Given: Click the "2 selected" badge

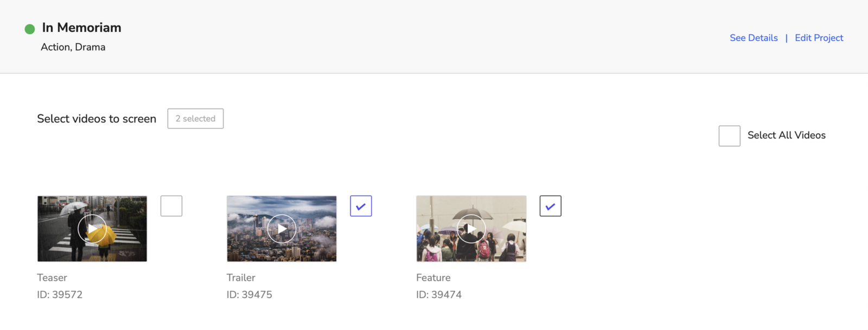Looking at the screenshot, I should tap(195, 119).
